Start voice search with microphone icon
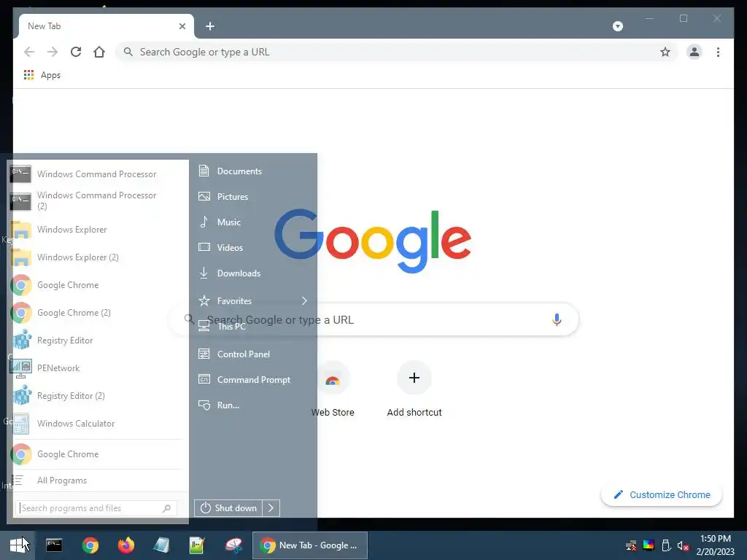Image resolution: width=747 pixels, height=560 pixels. [x=557, y=319]
